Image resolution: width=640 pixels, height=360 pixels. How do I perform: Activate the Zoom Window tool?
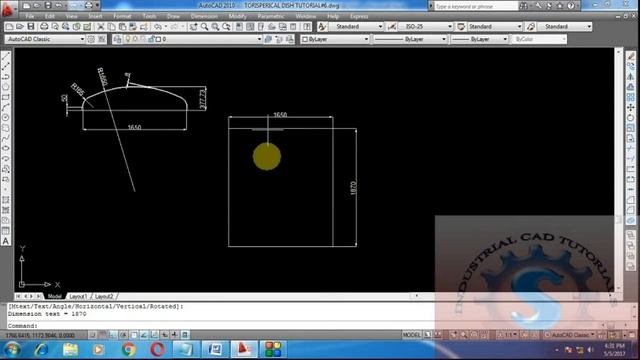(215, 27)
